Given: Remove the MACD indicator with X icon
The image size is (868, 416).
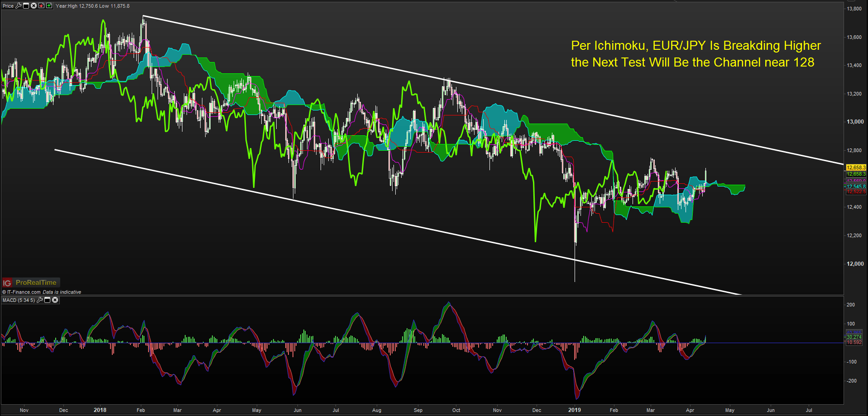Looking at the screenshot, I should click(x=55, y=300).
